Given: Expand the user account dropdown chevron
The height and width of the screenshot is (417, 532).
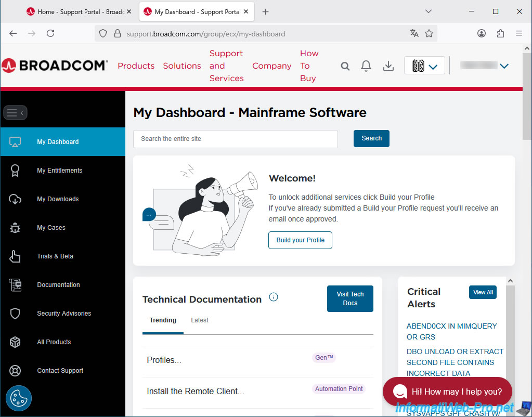Looking at the screenshot, I should point(503,66).
